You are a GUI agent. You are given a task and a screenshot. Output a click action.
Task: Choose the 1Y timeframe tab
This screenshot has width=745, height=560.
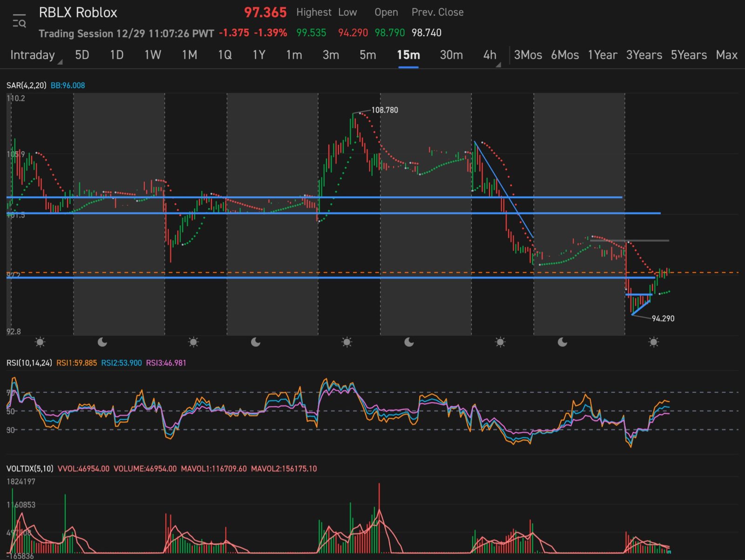[259, 55]
